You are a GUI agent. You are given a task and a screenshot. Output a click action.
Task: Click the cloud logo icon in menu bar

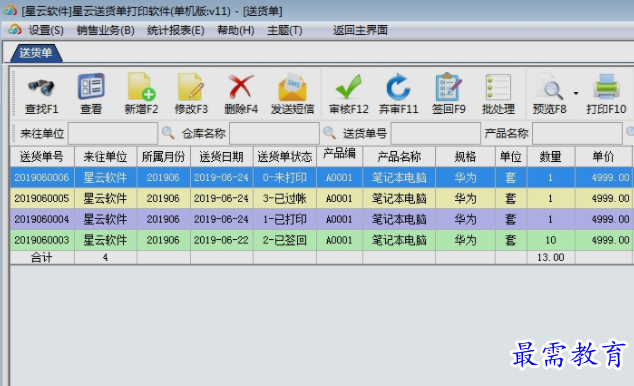coord(15,30)
